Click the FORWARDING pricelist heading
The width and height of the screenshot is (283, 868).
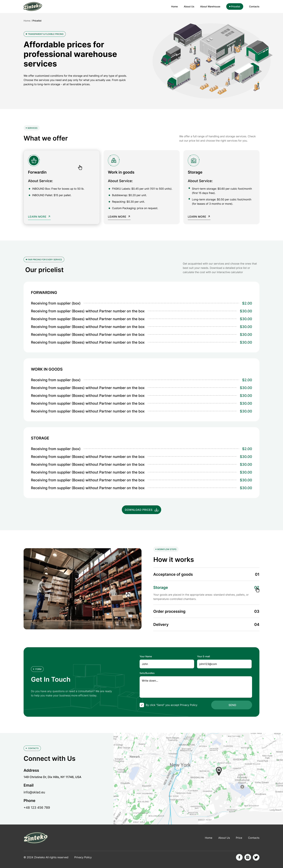click(x=44, y=292)
